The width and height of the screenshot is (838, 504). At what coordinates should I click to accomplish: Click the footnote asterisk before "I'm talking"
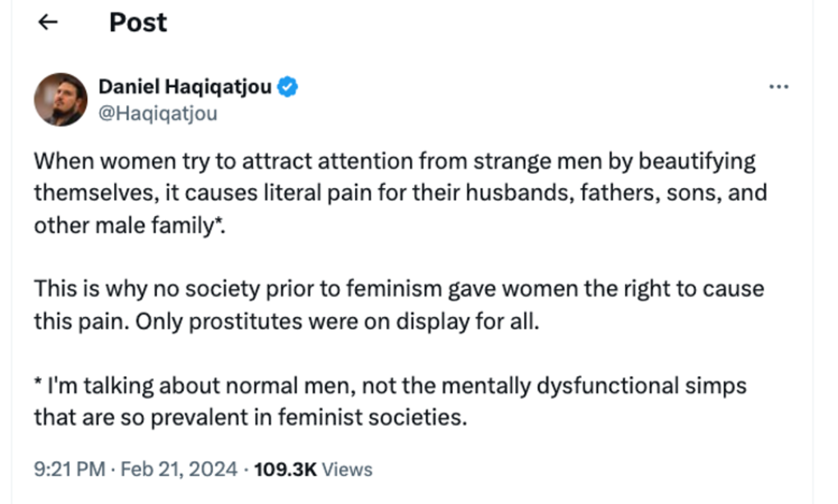point(39,383)
